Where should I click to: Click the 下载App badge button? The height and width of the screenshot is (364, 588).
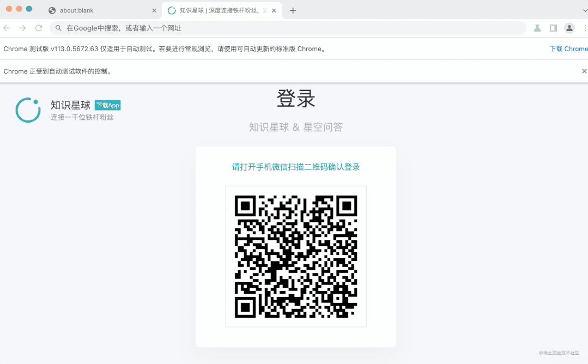tap(107, 105)
